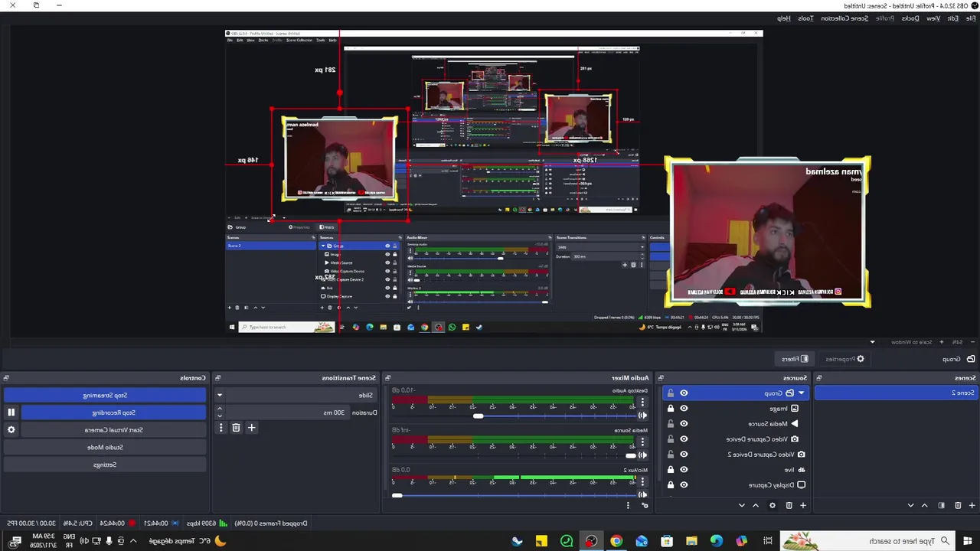Mute Mic/Aux 2 speaker icon
This screenshot has height=551, width=980.
coord(642,495)
